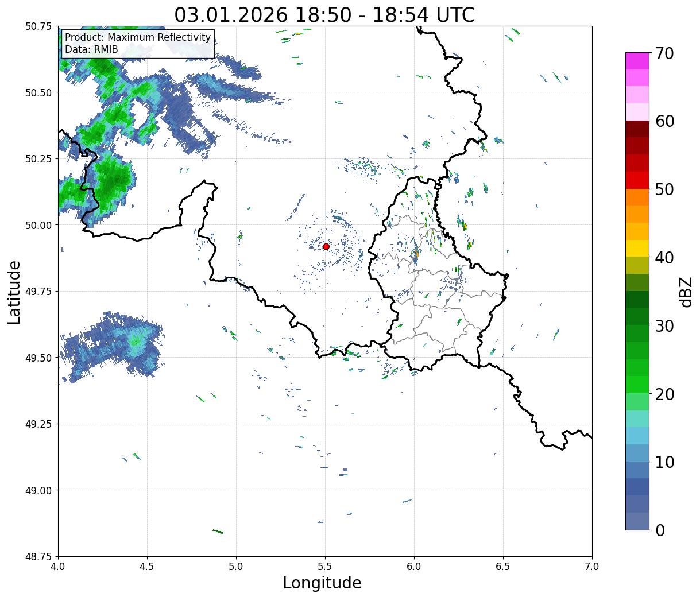The width and height of the screenshot is (700, 597).
Task: Click the red radar location dot
Action: pos(326,246)
